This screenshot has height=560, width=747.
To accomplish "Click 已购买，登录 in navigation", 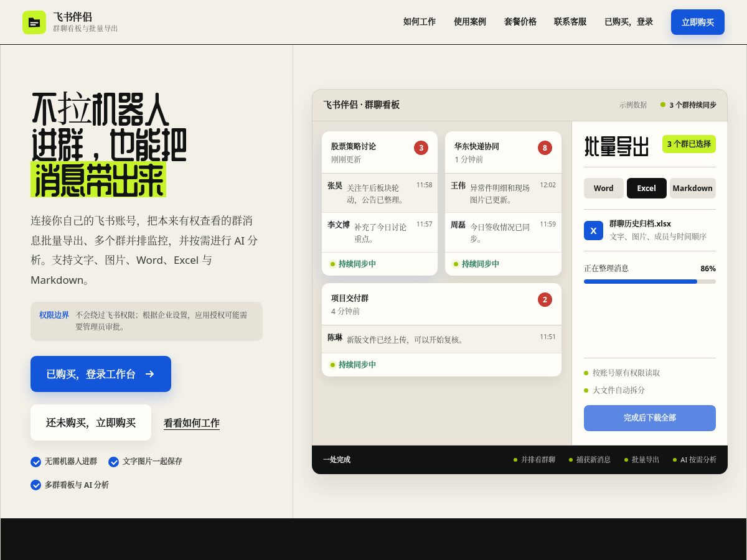I will tap(629, 22).
